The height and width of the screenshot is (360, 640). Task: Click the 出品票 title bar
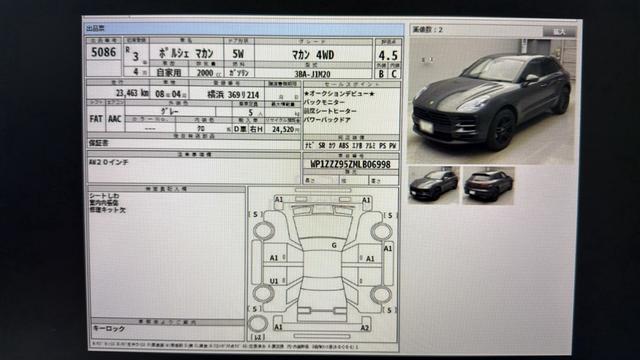pyautogui.click(x=244, y=29)
